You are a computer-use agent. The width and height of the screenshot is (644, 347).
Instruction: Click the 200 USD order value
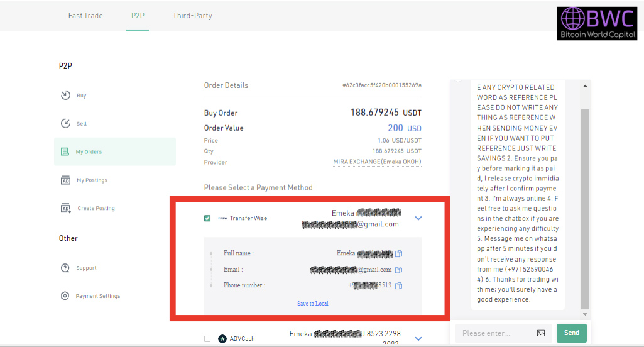click(405, 128)
